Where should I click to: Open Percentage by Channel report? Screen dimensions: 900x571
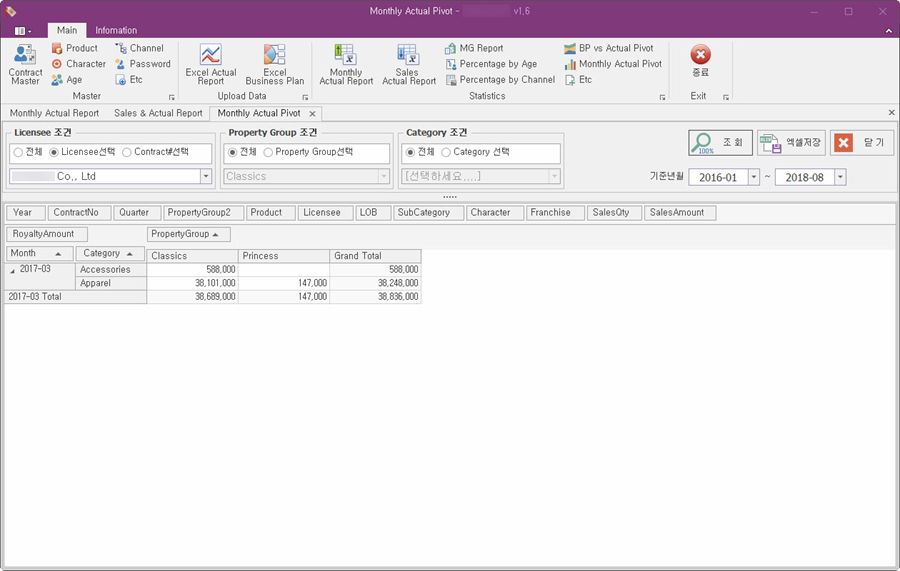(x=500, y=80)
